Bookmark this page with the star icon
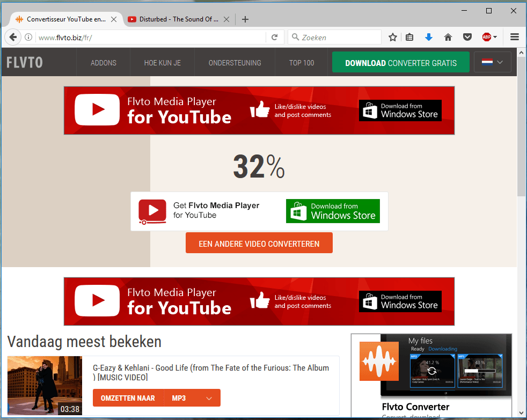 click(x=392, y=38)
